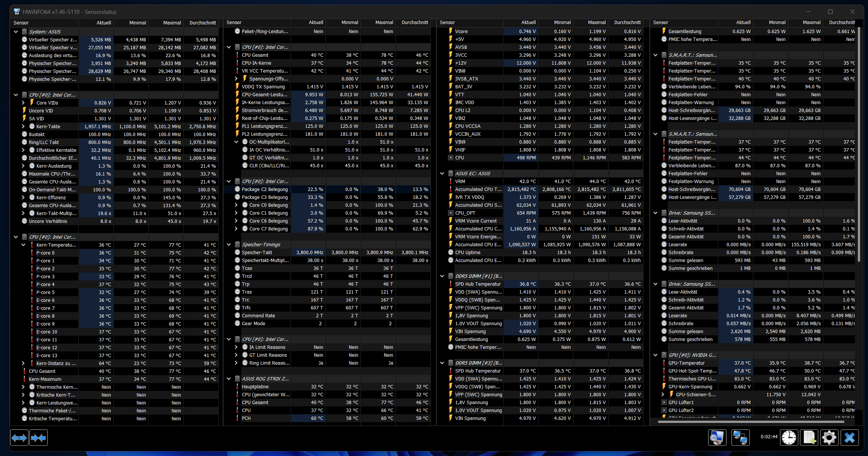Open sensor settings gear icon

click(829, 438)
